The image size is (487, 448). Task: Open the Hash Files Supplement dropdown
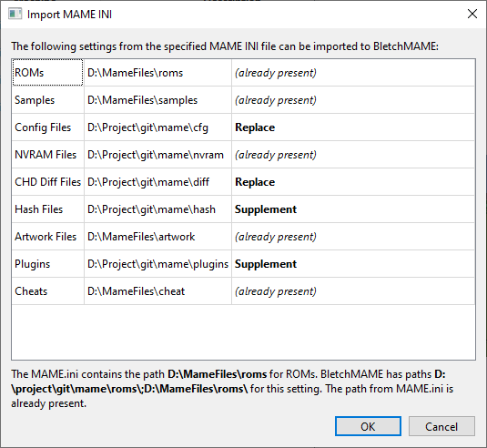click(353, 209)
